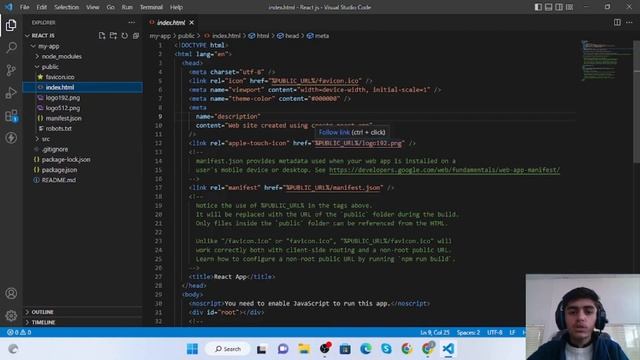Click the head breadcrumb item
The height and width of the screenshot is (360, 640).
[x=291, y=36]
